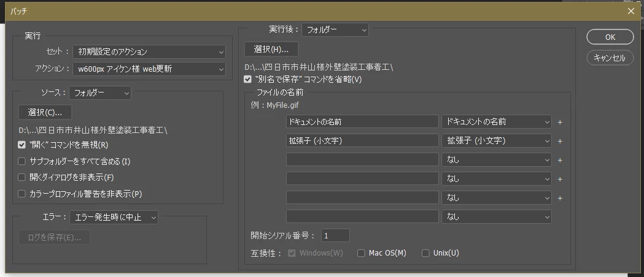
Task: Enable Mac OS(M) compatibility checkbox
Action: click(x=361, y=253)
